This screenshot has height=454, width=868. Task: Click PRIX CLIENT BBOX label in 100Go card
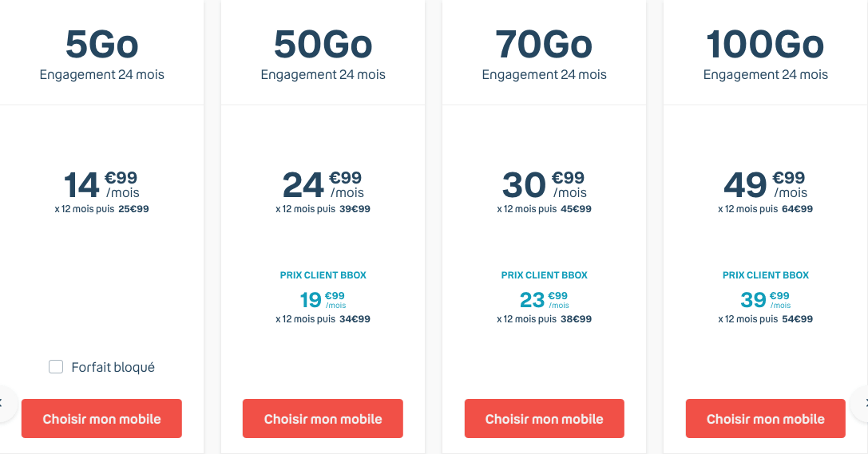coord(765,275)
